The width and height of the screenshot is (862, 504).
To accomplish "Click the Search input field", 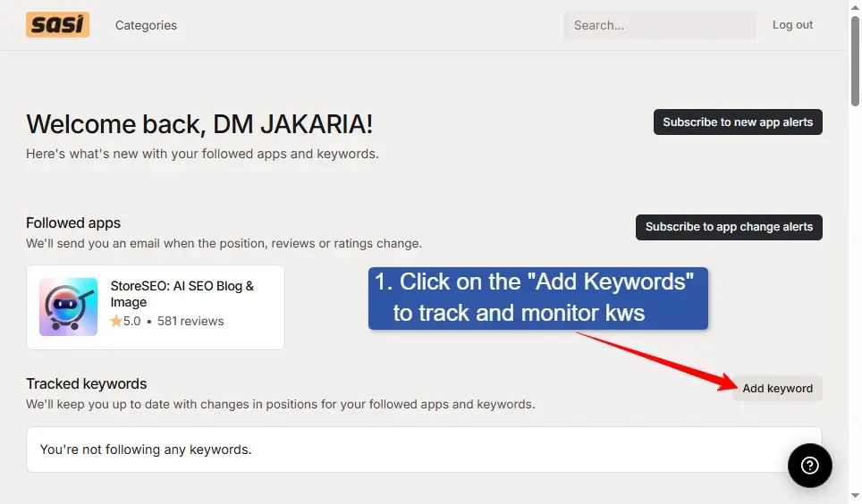I will coord(660,25).
